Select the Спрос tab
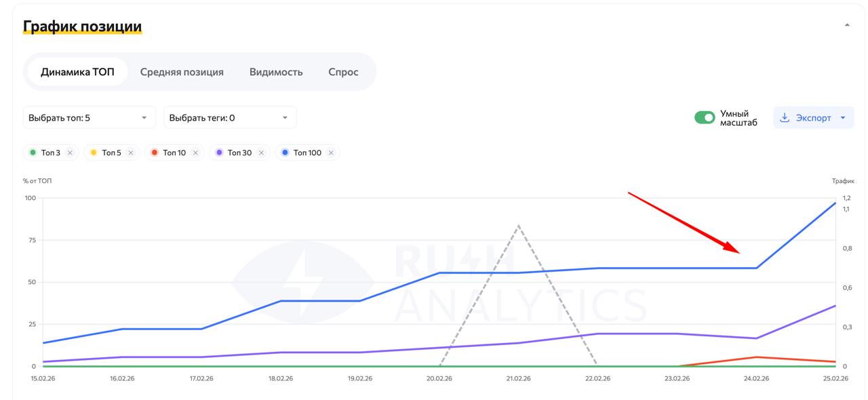Image resolution: width=868 pixels, height=400 pixels. pos(343,72)
